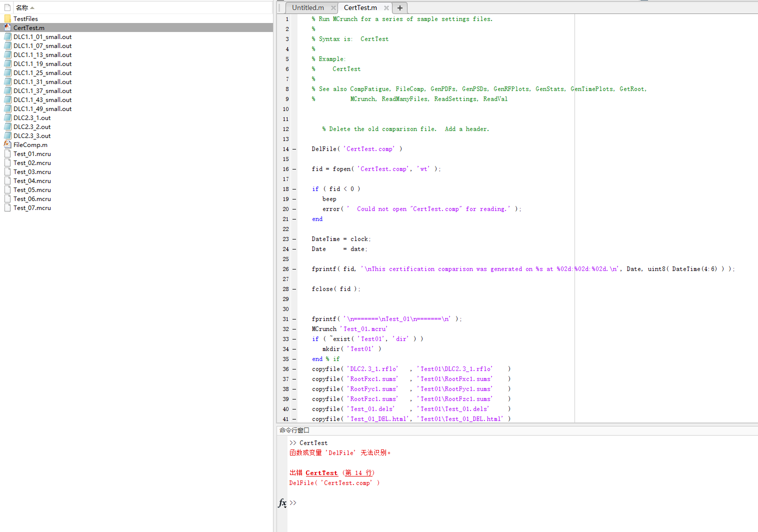Click the new document icon above file list
This screenshot has width=758, height=532.
pyautogui.click(x=6, y=7)
